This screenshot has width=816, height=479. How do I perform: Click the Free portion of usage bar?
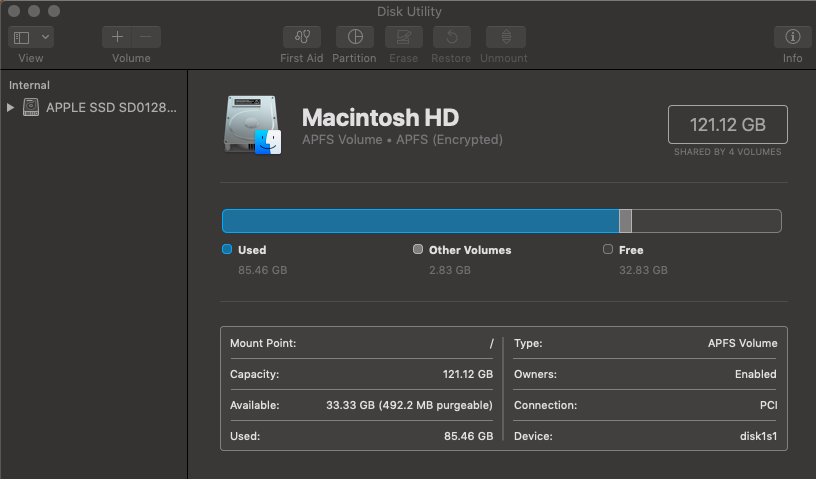706,221
